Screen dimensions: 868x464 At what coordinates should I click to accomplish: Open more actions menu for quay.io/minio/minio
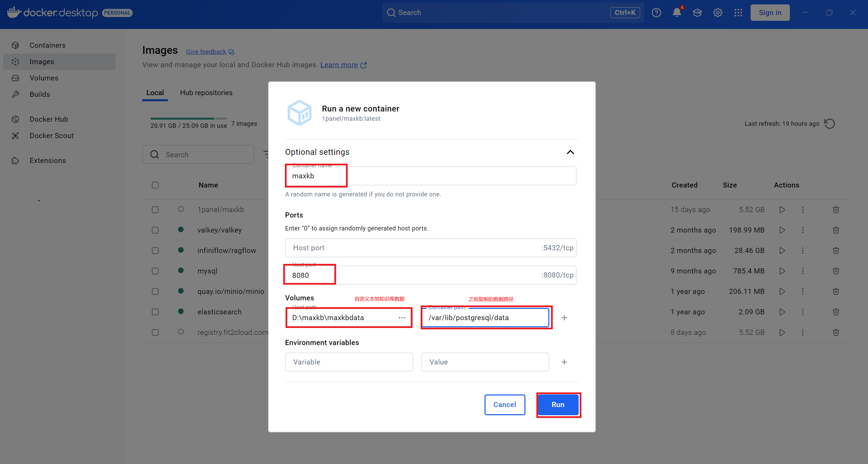[x=802, y=291]
